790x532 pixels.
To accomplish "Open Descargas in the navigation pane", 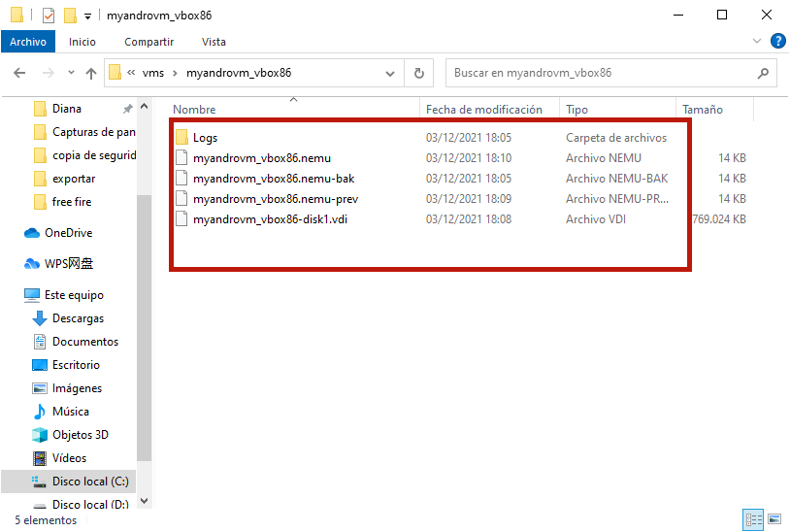I will point(78,318).
